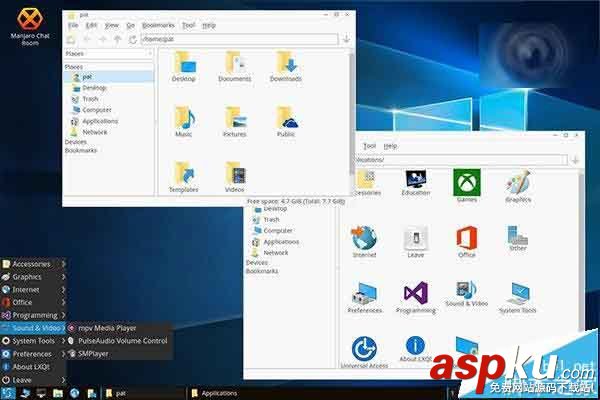Open the Education category in Applications window
The height and width of the screenshot is (400, 600).
[416, 183]
